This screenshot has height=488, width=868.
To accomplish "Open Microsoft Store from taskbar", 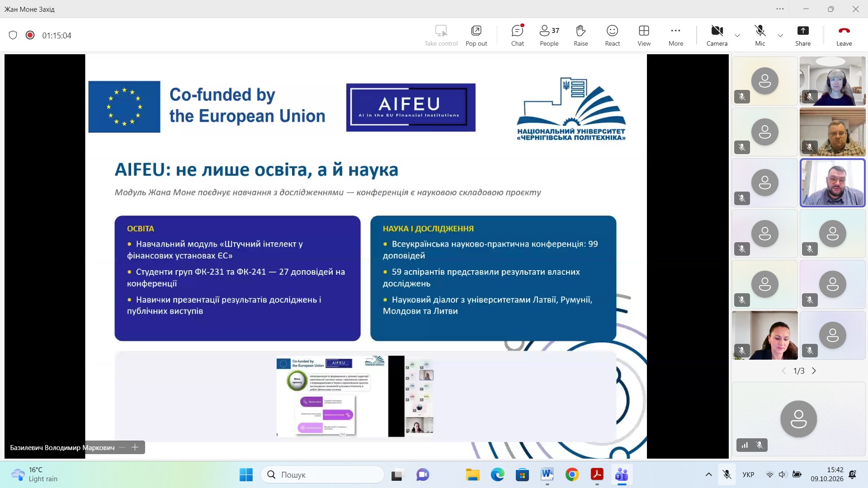I will pyautogui.click(x=523, y=474).
